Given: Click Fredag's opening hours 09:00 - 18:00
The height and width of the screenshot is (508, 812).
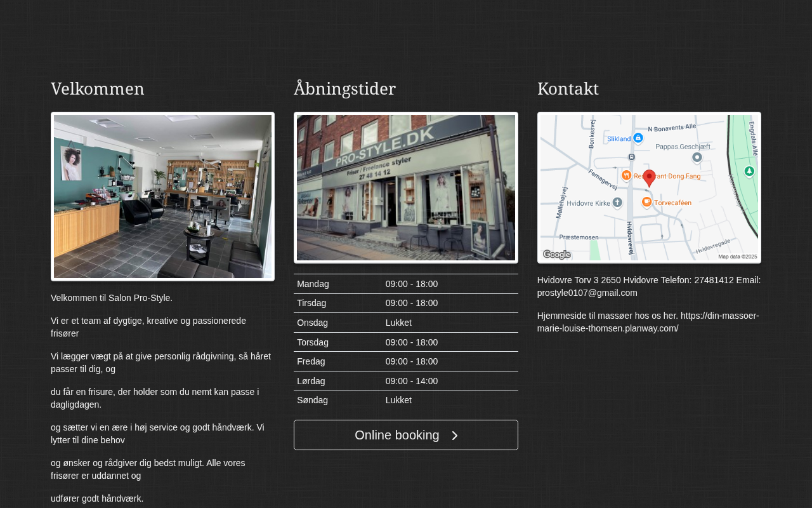Looking at the screenshot, I should click(x=412, y=361).
